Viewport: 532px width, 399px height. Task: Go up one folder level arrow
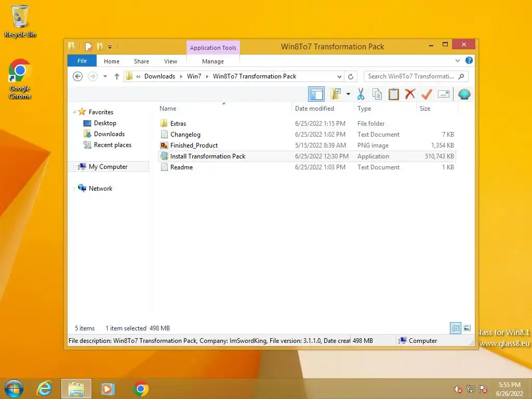[117, 76]
